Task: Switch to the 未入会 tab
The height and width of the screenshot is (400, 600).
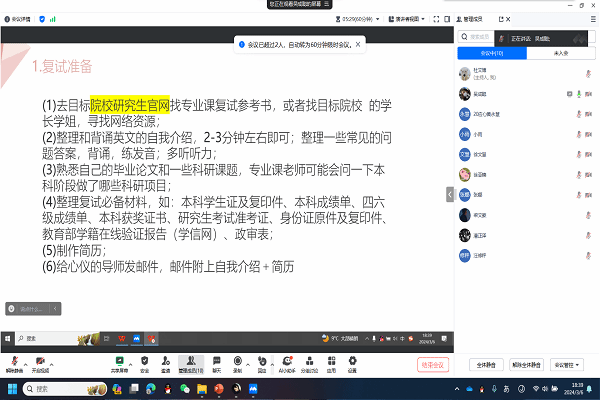Action: coord(560,53)
